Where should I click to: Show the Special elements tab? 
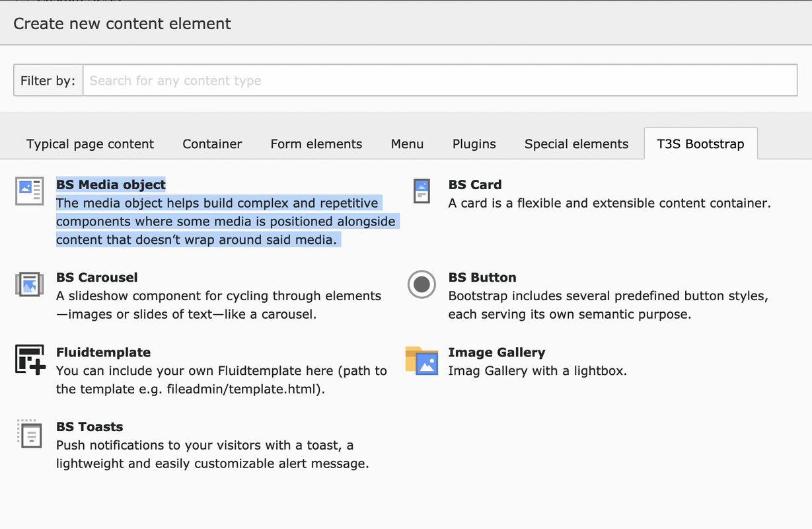click(576, 143)
